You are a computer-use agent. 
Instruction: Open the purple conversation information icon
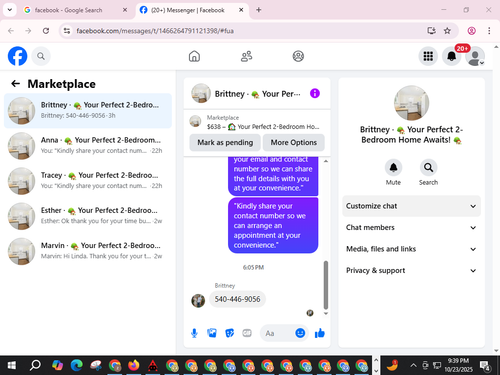click(x=315, y=93)
